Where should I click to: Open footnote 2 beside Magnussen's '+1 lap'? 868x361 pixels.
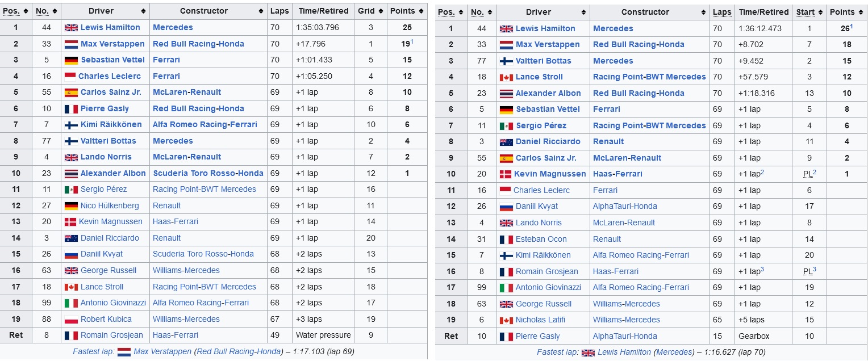click(762, 171)
